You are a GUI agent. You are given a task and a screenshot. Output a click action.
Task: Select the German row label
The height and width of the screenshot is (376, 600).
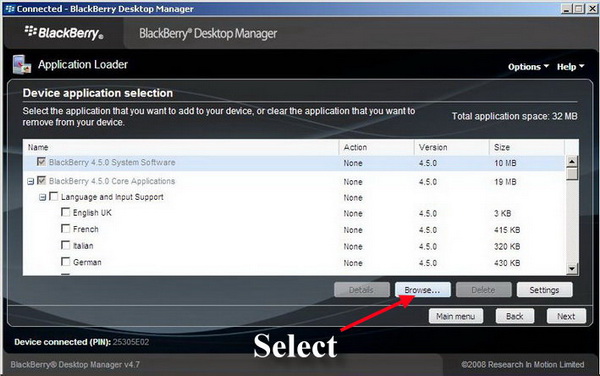tap(87, 262)
